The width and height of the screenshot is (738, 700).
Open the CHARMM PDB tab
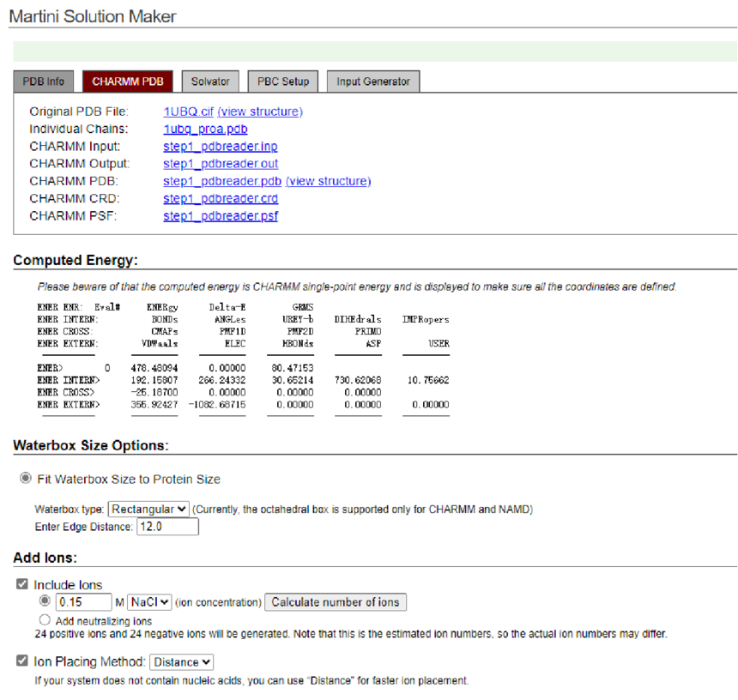click(x=128, y=81)
